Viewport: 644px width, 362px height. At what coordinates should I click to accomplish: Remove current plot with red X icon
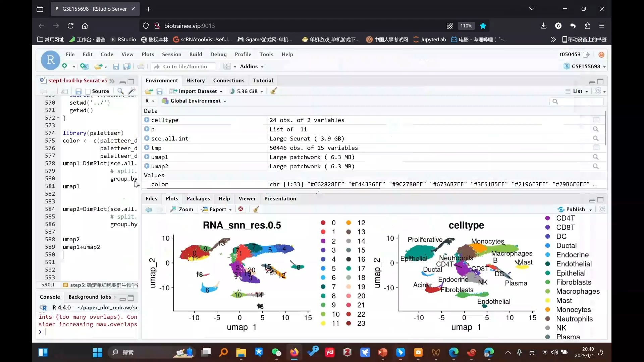(240, 209)
